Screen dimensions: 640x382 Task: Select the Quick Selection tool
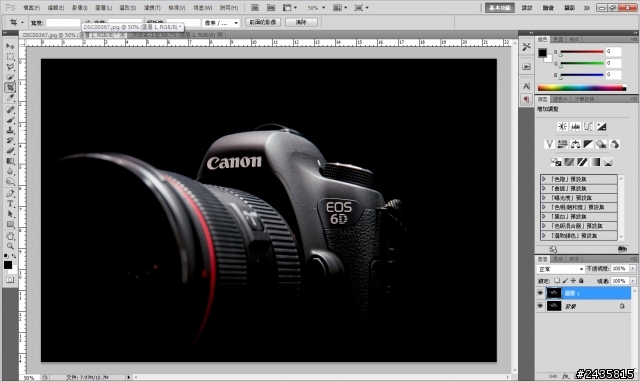10,77
